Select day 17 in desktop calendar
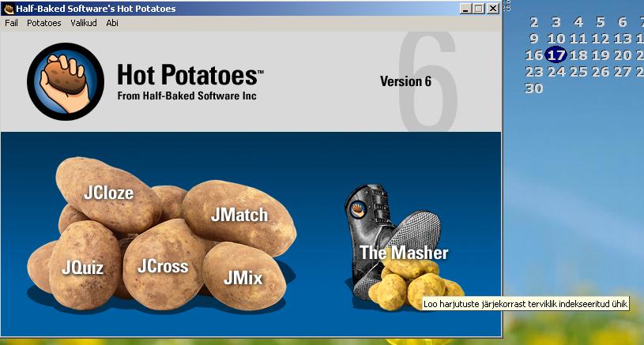The image size is (644, 345). [555, 55]
